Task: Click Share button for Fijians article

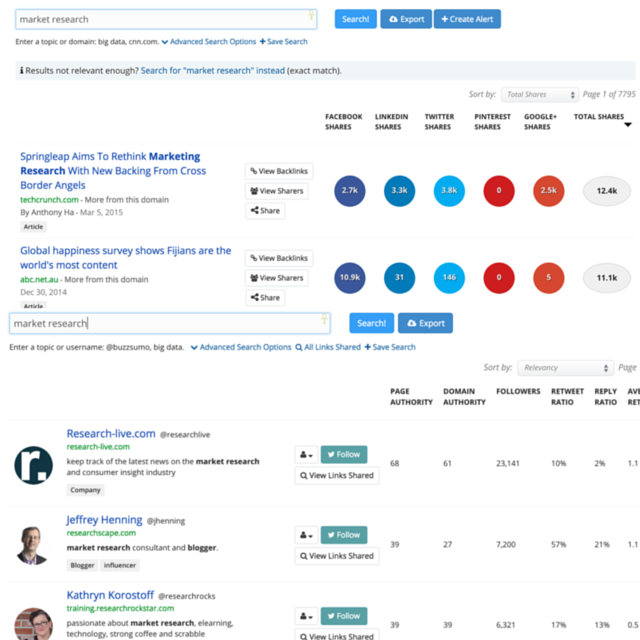Action: [265, 298]
